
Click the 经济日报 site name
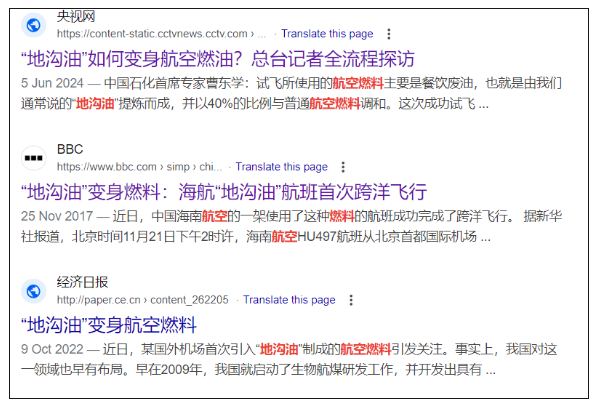click(82, 282)
